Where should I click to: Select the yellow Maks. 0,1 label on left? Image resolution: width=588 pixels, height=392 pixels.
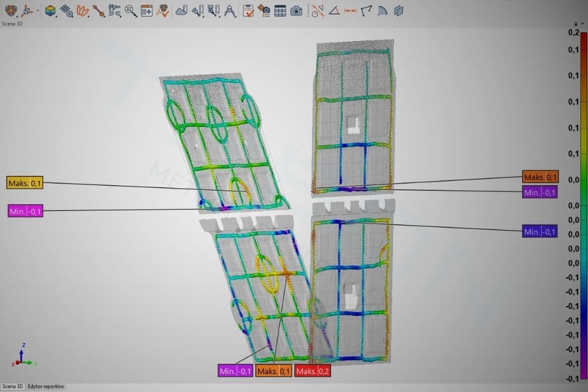[x=25, y=183]
